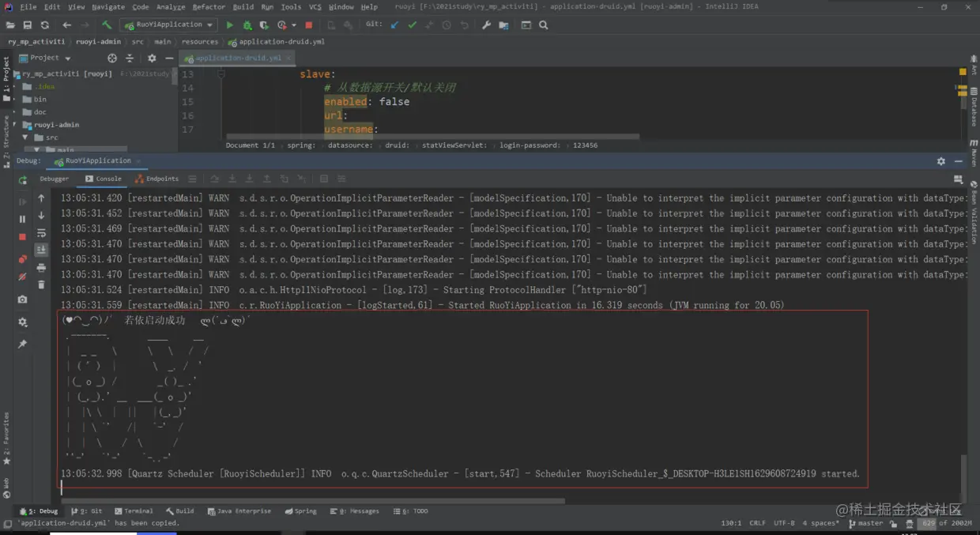This screenshot has width=980, height=535.
Task: Open the Git tool window in bottom bar
Action: pos(86,511)
